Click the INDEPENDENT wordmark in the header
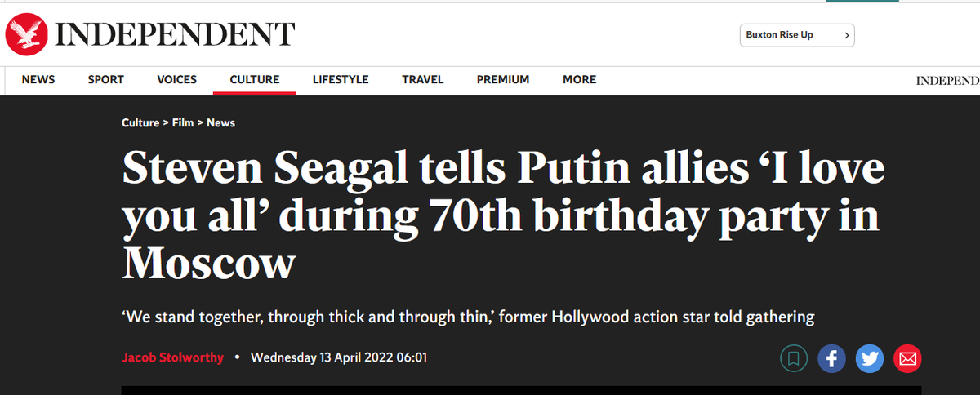Screen dimensions: 980x395 pyautogui.click(x=175, y=35)
